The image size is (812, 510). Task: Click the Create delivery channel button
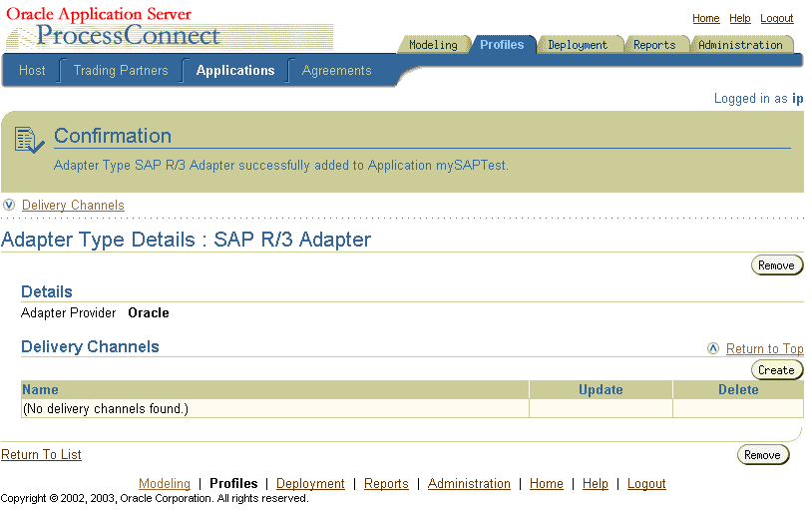pyautogui.click(x=777, y=370)
